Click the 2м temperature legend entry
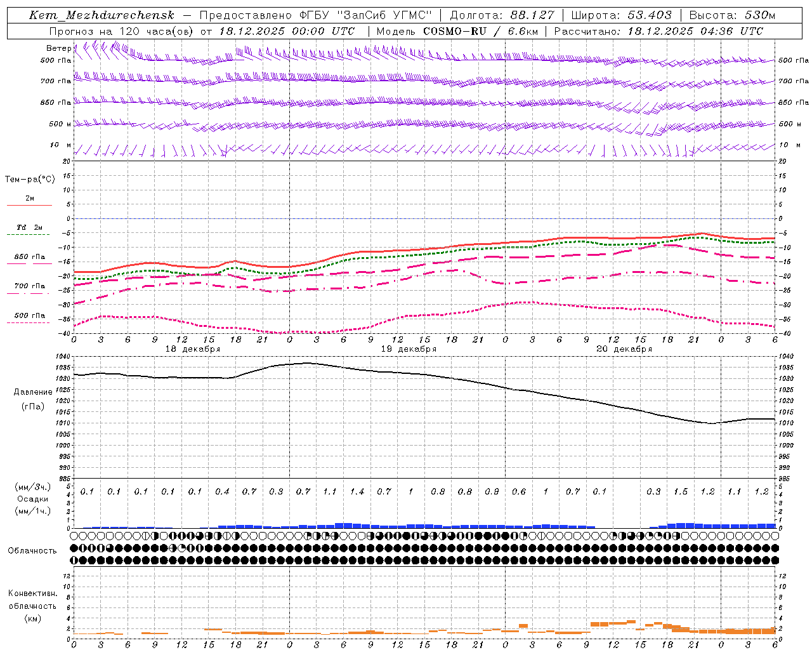This screenshot has height=650, width=812. pos(30,199)
